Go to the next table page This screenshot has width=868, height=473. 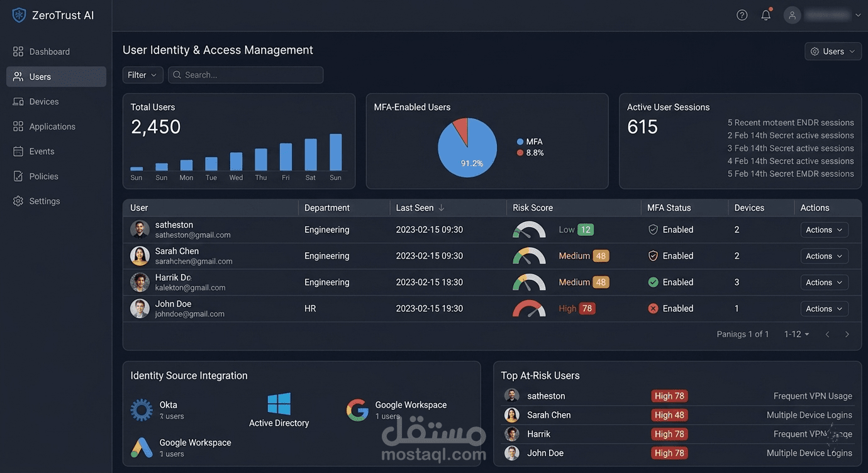pos(847,335)
